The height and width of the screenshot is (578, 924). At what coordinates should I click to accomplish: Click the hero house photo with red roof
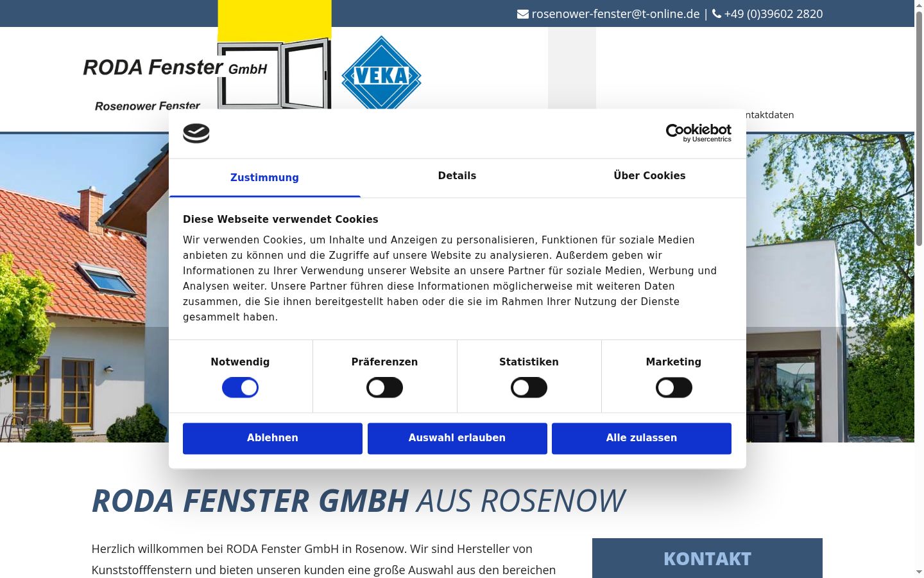point(84,288)
